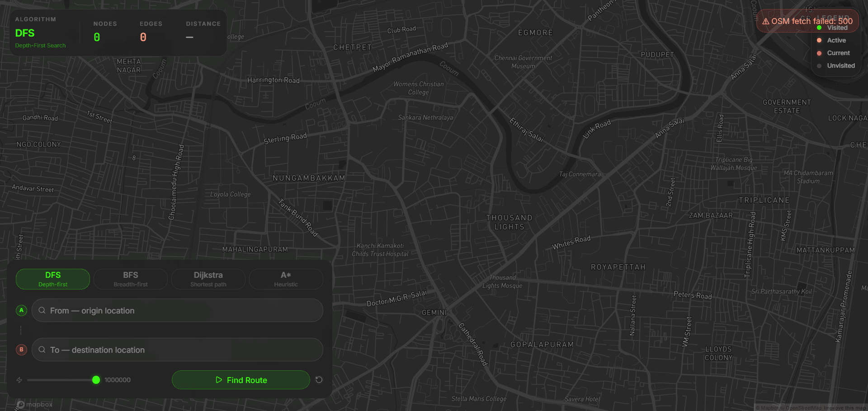868x411 pixels.
Task: Click the speed slider green handle
Action: pyautogui.click(x=96, y=380)
